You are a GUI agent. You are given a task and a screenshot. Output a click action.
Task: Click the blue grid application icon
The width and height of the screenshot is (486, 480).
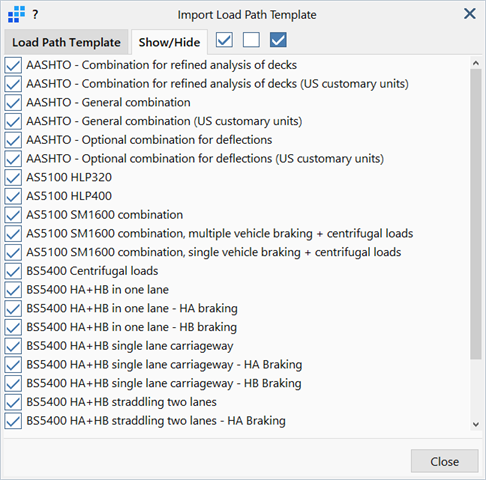(x=16, y=14)
